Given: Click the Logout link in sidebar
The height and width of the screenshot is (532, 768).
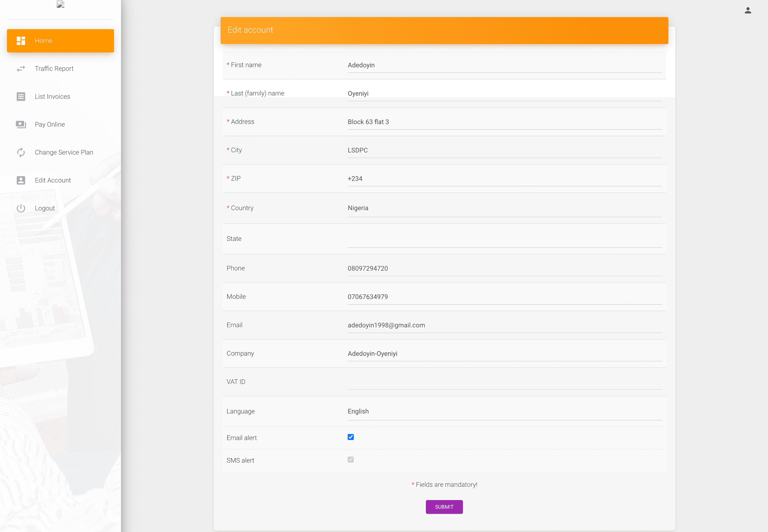Looking at the screenshot, I should tap(45, 208).
